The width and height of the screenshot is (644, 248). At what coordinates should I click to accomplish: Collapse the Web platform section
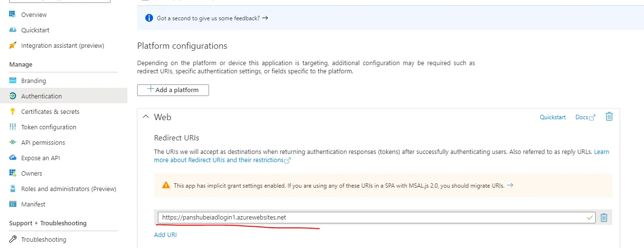click(x=146, y=117)
